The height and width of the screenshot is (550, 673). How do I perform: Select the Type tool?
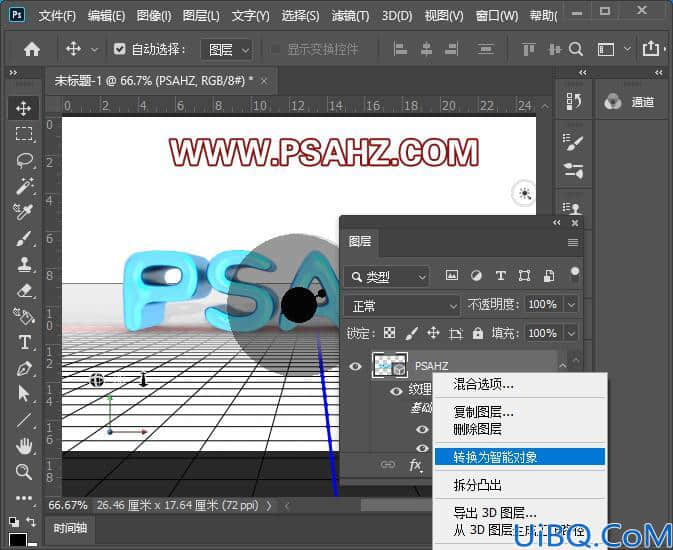coord(24,342)
